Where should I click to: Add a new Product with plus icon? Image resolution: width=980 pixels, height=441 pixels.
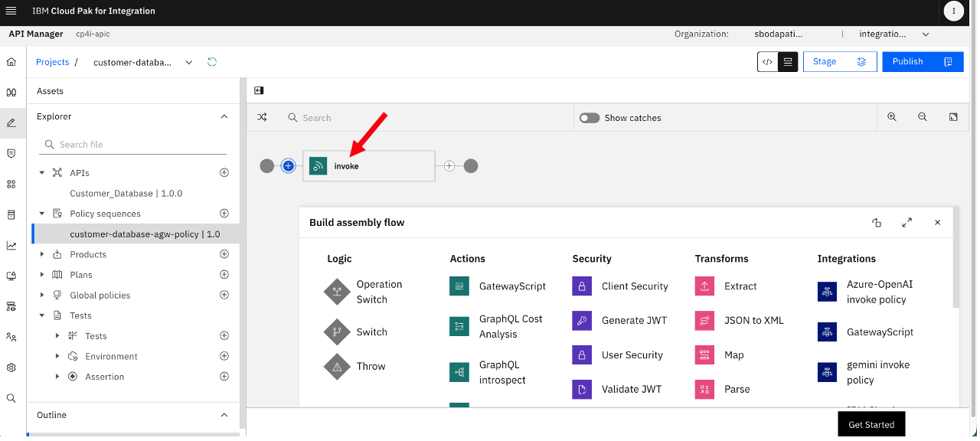(224, 254)
